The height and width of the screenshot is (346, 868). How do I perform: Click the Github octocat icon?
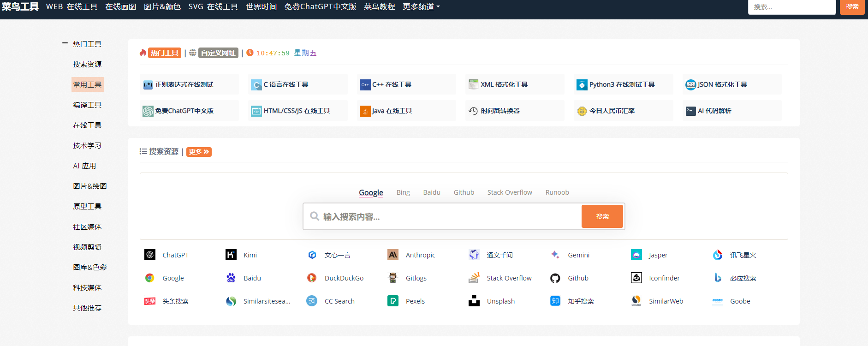555,278
